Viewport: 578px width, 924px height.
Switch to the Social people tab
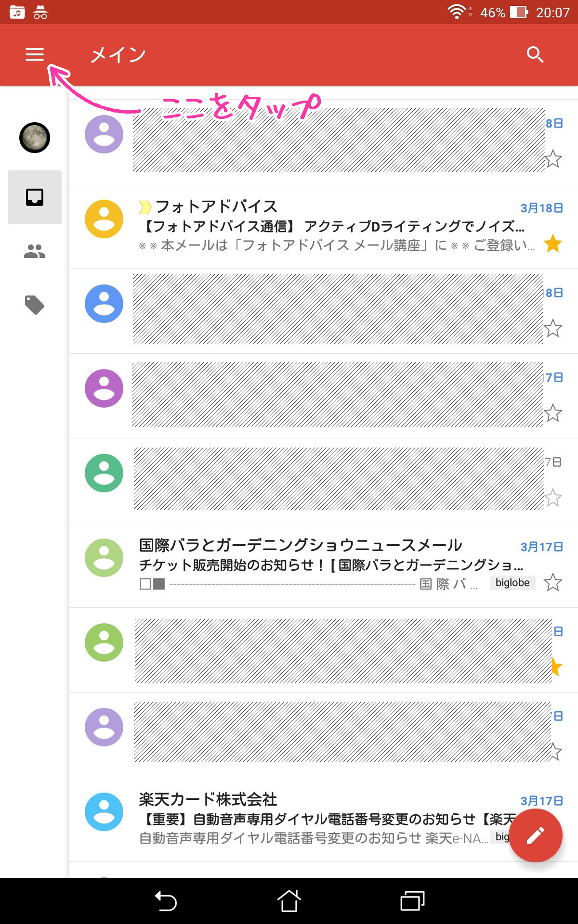click(x=35, y=251)
